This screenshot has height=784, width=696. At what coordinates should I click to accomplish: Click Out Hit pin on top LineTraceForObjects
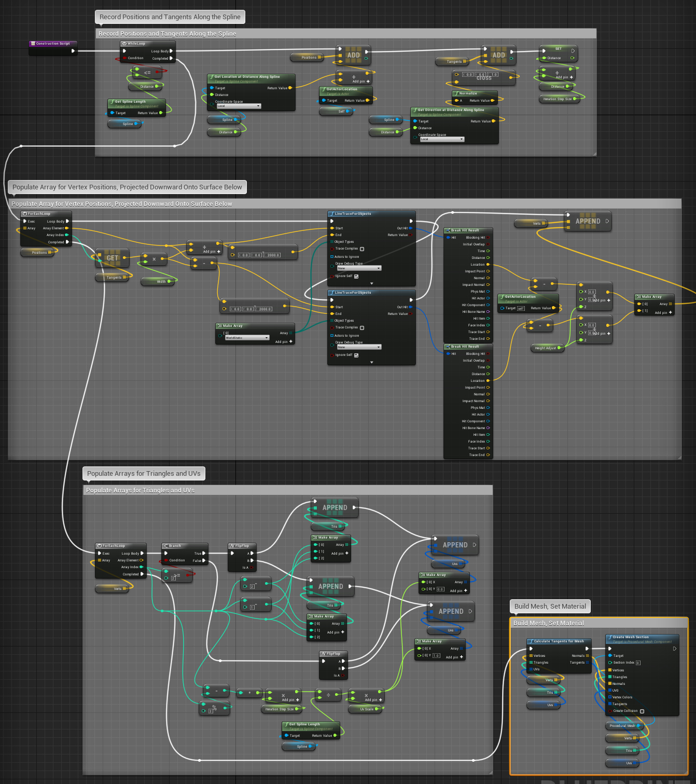click(x=410, y=228)
